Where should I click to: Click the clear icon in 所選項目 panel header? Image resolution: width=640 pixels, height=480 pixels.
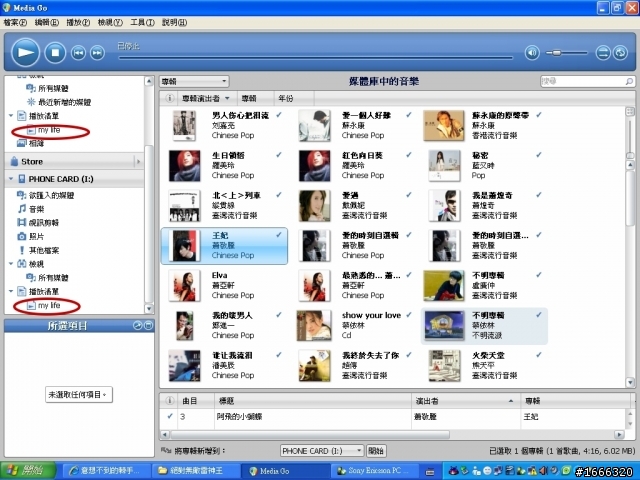click(x=148, y=326)
